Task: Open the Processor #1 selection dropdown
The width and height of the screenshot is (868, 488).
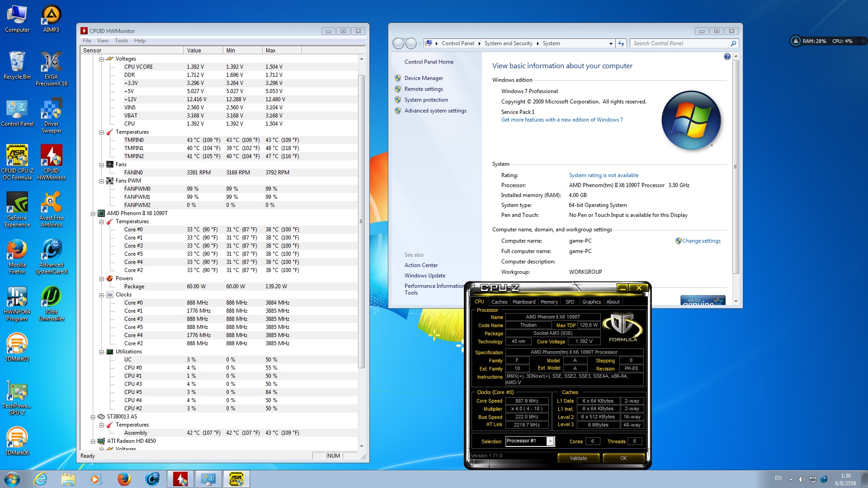Action: click(x=550, y=441)
